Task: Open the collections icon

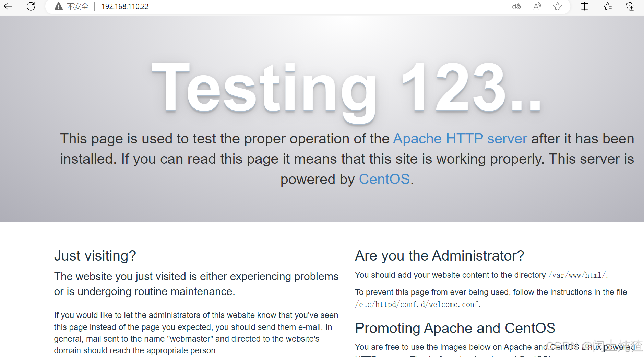Action: pos(630,6)
